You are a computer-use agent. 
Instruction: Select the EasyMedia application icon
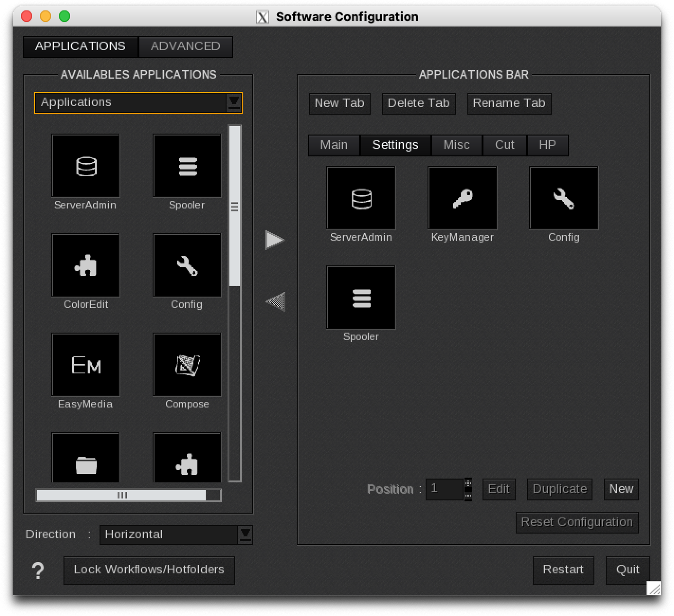tap(86, 365)
